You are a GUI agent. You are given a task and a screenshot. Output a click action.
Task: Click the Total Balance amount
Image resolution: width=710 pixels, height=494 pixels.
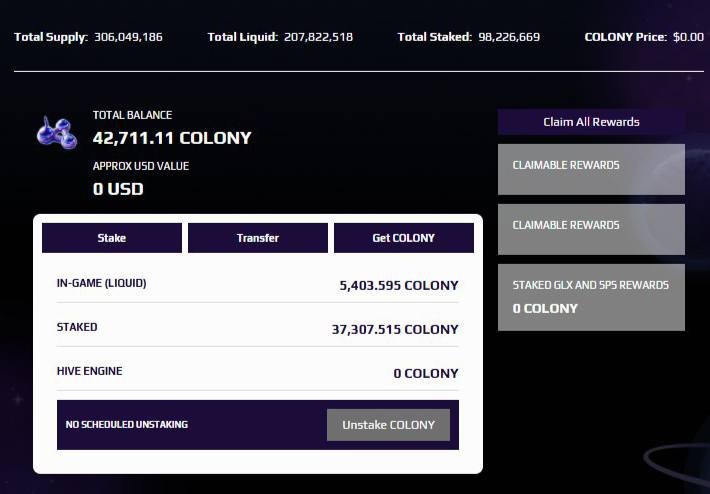coord(172,138)
